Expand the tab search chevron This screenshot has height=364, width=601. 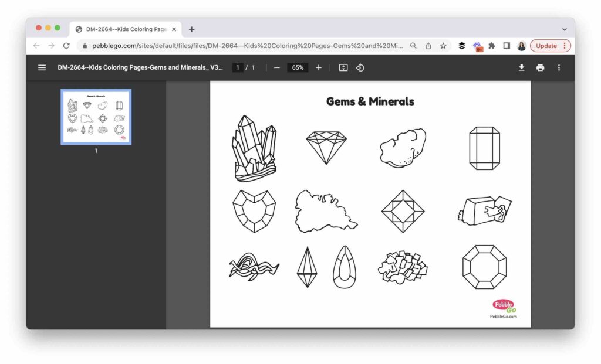(565, 29)
